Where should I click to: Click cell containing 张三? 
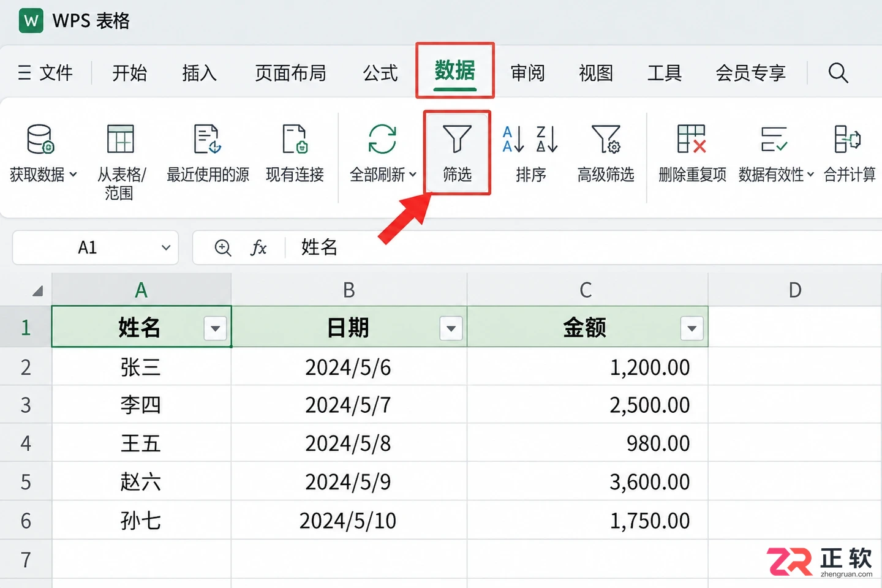coord(141,367)
